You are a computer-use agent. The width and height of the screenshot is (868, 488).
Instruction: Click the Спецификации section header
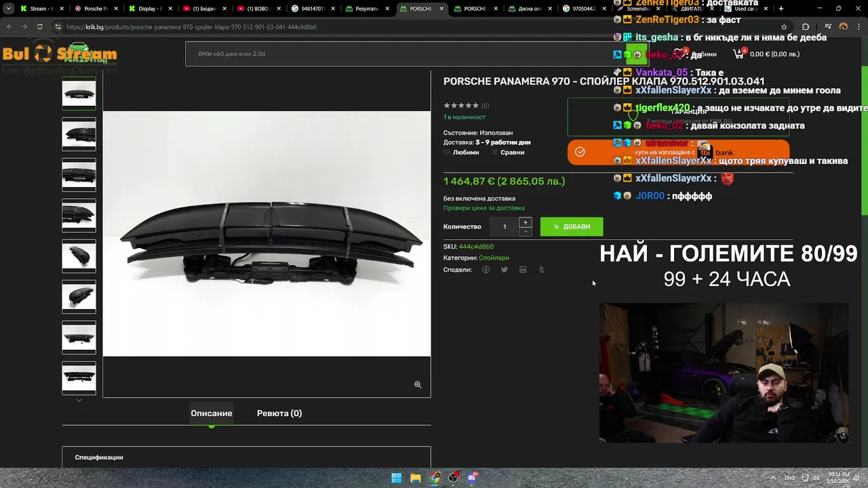[x=99, y=457]
